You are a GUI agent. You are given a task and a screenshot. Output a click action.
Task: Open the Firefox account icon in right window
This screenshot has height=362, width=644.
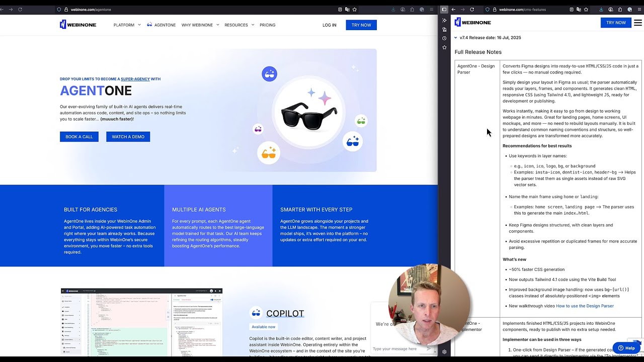pos(611,10)
